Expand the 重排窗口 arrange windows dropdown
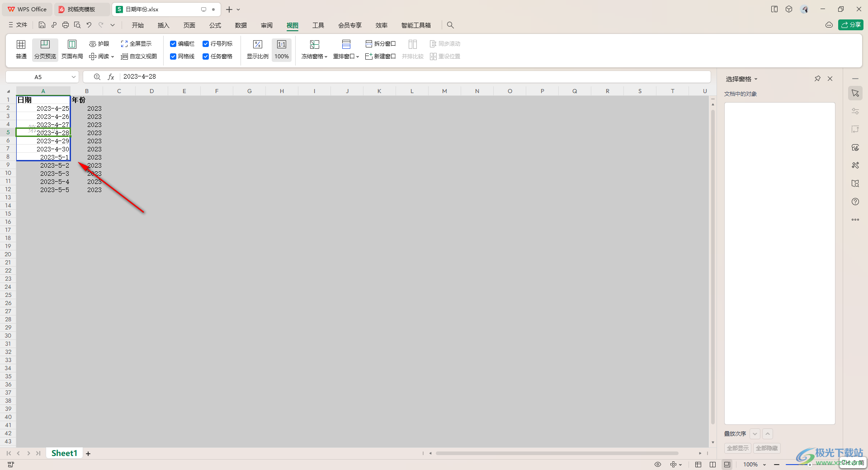Viewport: 868px width, 470px height. (346, 56)
